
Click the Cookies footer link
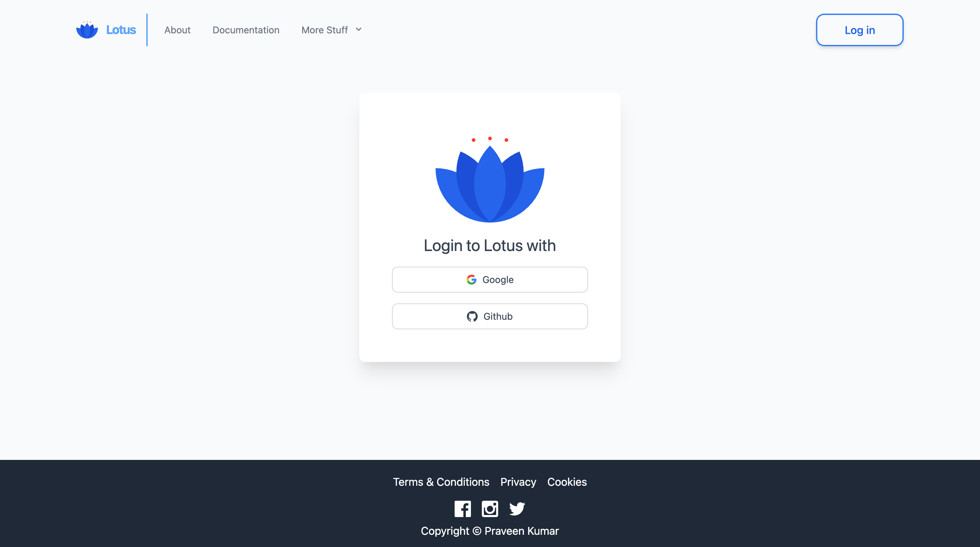(x=567, y=482)
